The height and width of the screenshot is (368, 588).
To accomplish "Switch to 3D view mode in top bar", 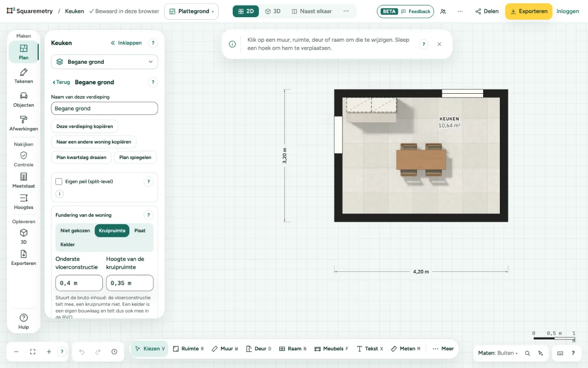I will click(x=272, y=11).
